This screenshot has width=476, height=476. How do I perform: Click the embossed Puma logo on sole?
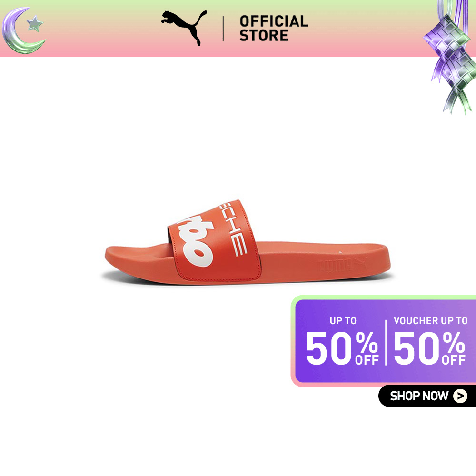pos(343,264)
